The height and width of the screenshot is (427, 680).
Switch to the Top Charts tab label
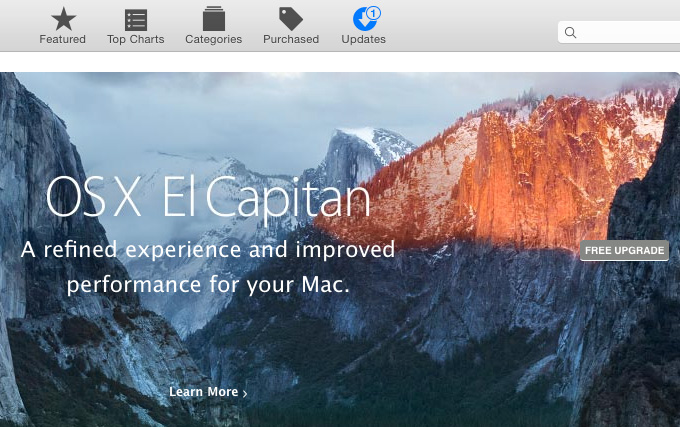pyautogui.click(x=136, y=39)
